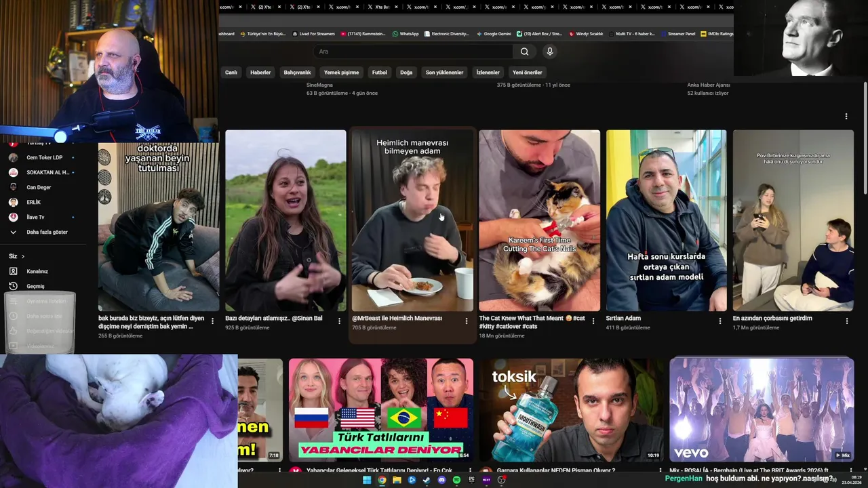Open the WhatsApp bookmark

click(x=406, y=33)
